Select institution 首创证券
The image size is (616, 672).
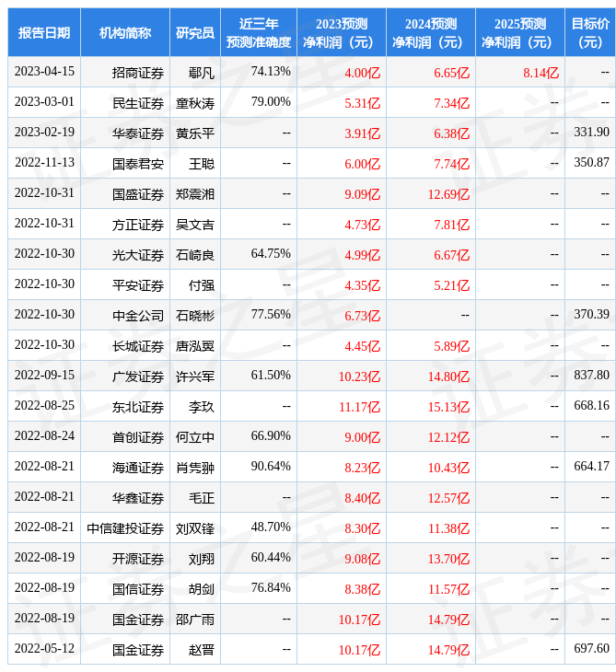tap(138, 438)
